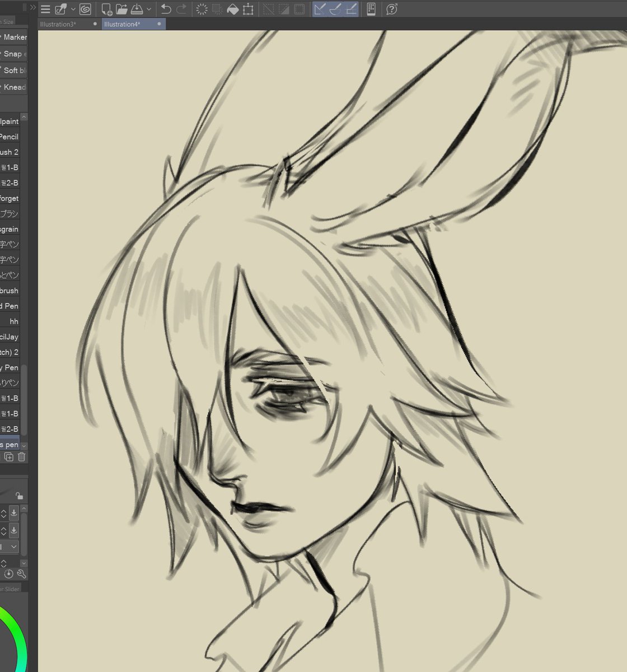Image resolution: width=627 pixels, height=672 pixels.
Task: Delete the selected sub tool via trash icon
Action: click(x=21, y=457)
